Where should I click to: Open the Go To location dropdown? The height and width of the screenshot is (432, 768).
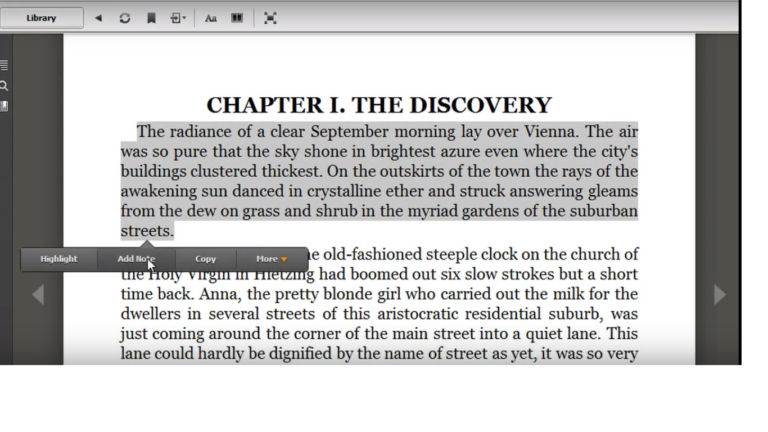point(178,18)
